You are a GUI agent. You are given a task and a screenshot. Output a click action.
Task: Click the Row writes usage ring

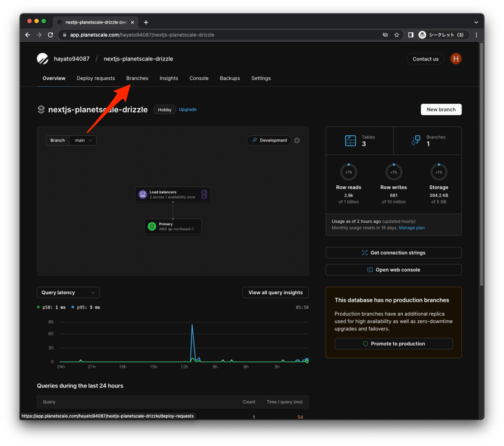[394, 172]
